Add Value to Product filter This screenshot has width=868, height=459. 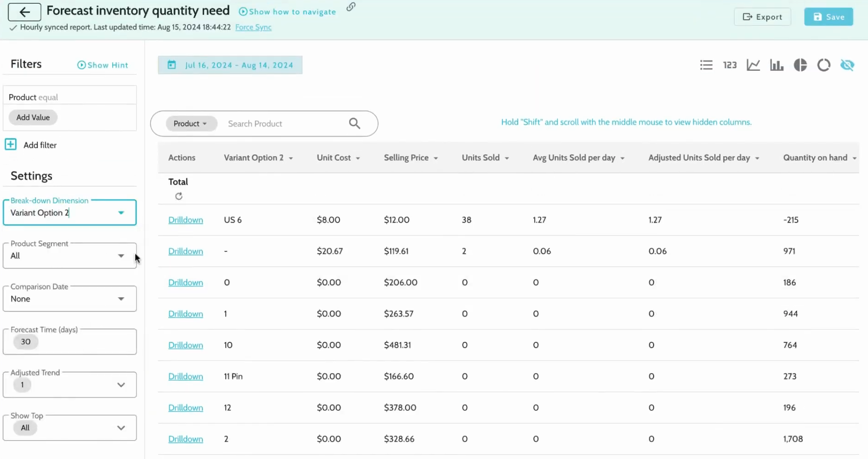[33, 117]
